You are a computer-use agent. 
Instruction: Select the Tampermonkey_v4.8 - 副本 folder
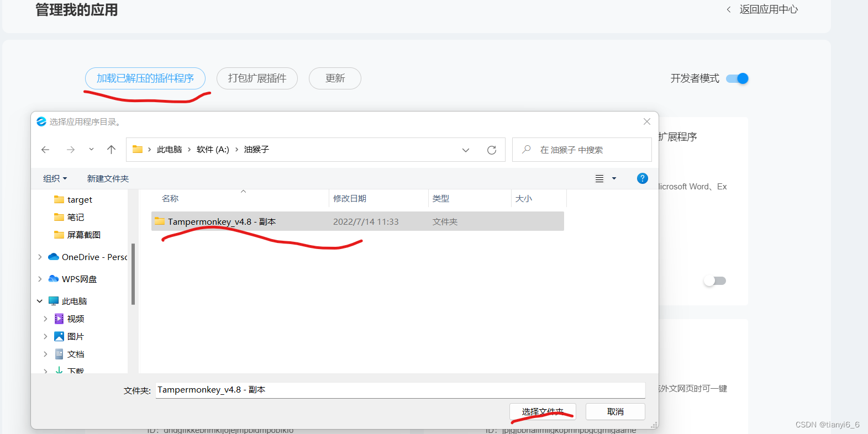pos(357,221)
